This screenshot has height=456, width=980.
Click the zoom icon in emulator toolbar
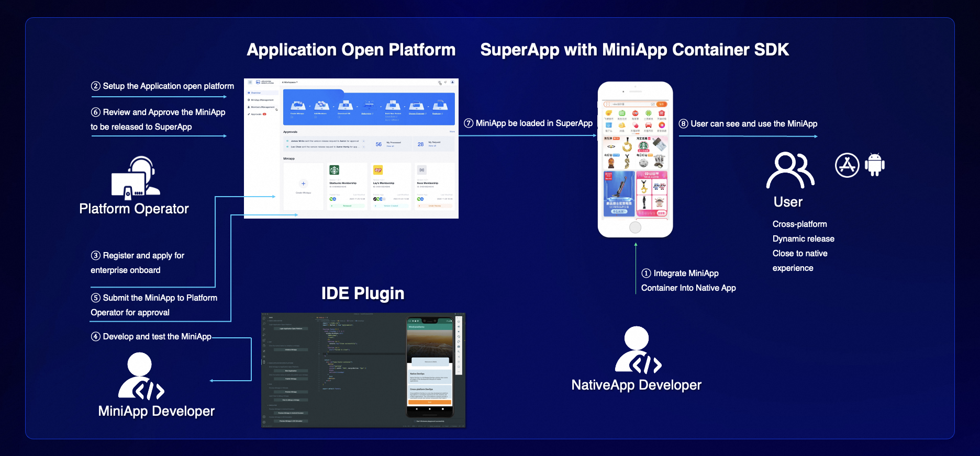click(459, 351)
